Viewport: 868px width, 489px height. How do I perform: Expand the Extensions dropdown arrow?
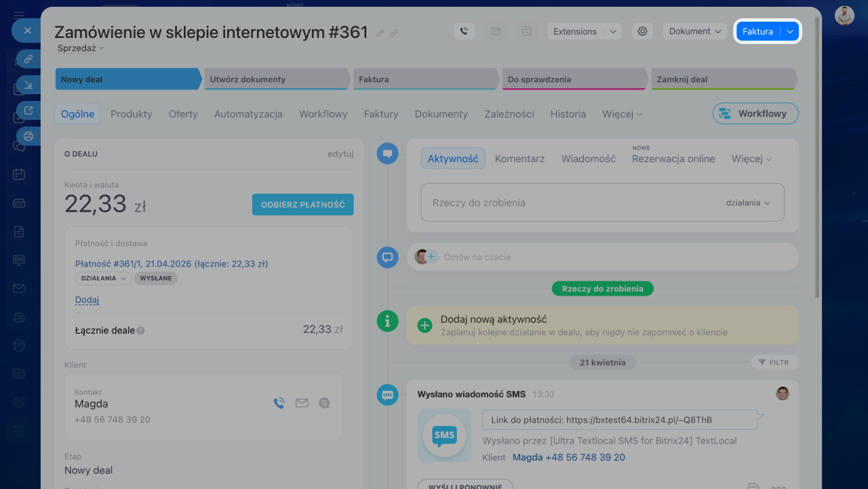612,32
